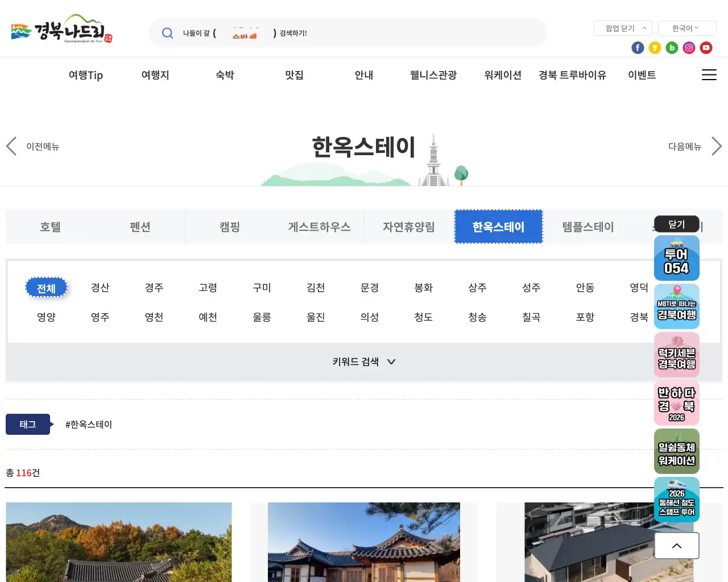The width and height of the screenshot is (728, 582).
Task: Switch to the 캠핑 tab
Action: 230,227
